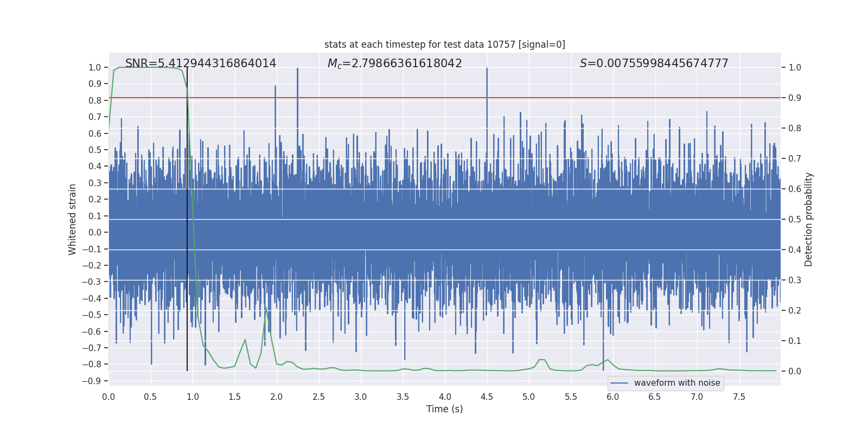Click the chirp mass Mc annotation
The width and height of the screenshot is (868, 434).
pyautogui.click(x=394, y=63)
